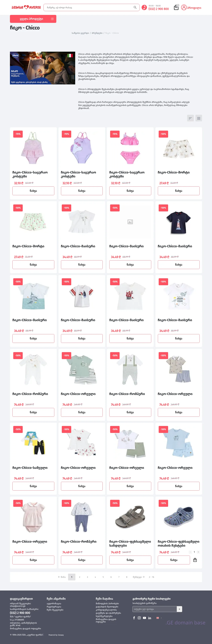The width and height of the screenshot is (212, 644).
Task: Click the search magnifier icon
Action: click(135, 7)
